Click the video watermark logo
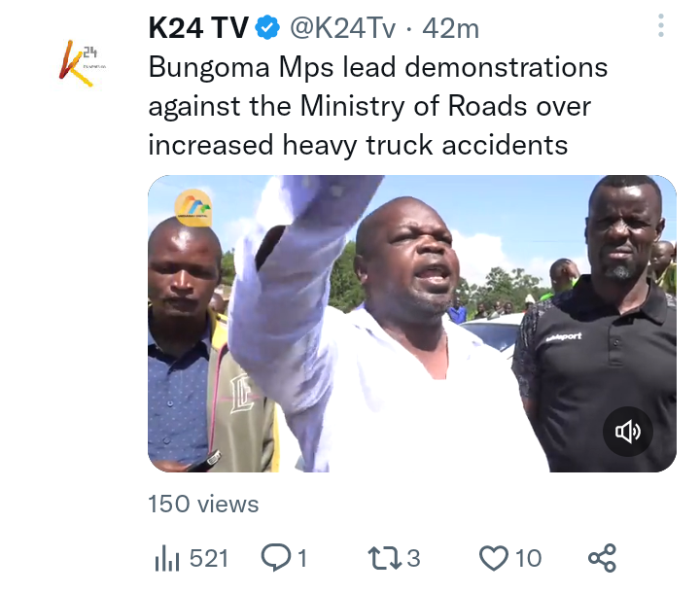This screenshot has width=700, height=593. [193, 208]
